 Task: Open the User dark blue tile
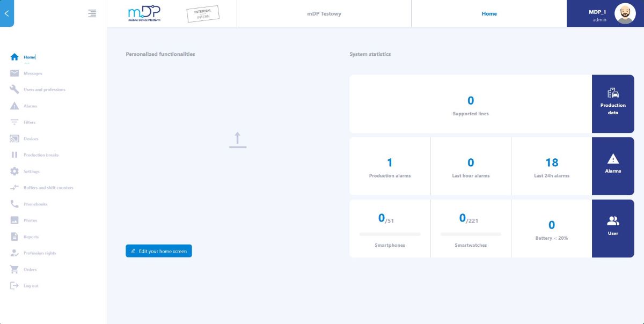613,229
